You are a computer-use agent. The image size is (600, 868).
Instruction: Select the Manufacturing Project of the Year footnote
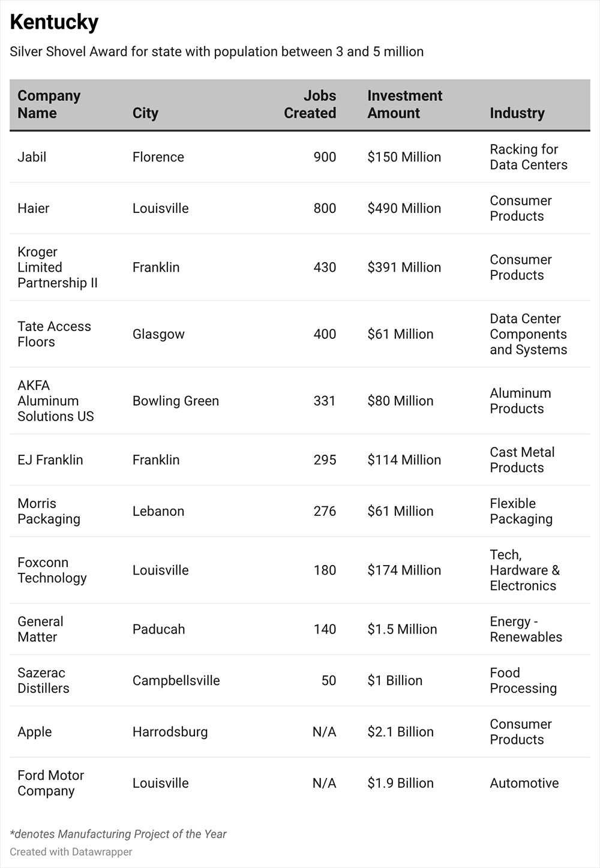pos(118,834)
